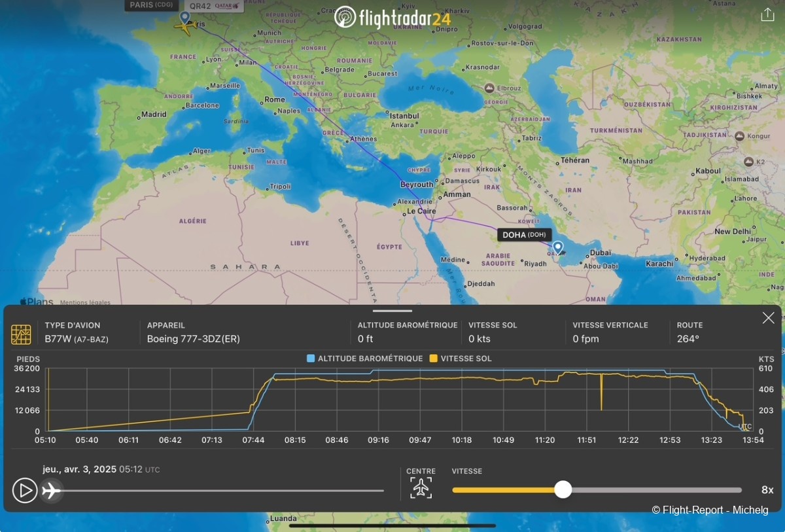
Task: Click Le Caire city on map
Action: click(x=421, y=212)
